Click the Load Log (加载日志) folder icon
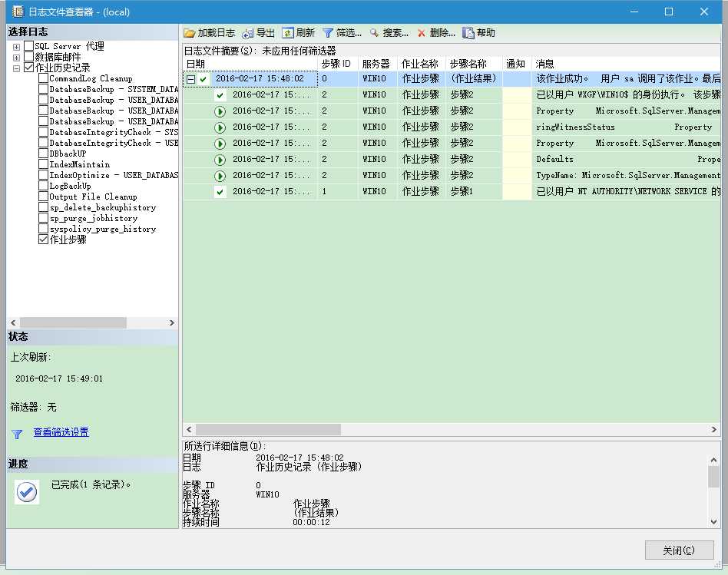This screenshot has height=575, width=728. point(189,33)
